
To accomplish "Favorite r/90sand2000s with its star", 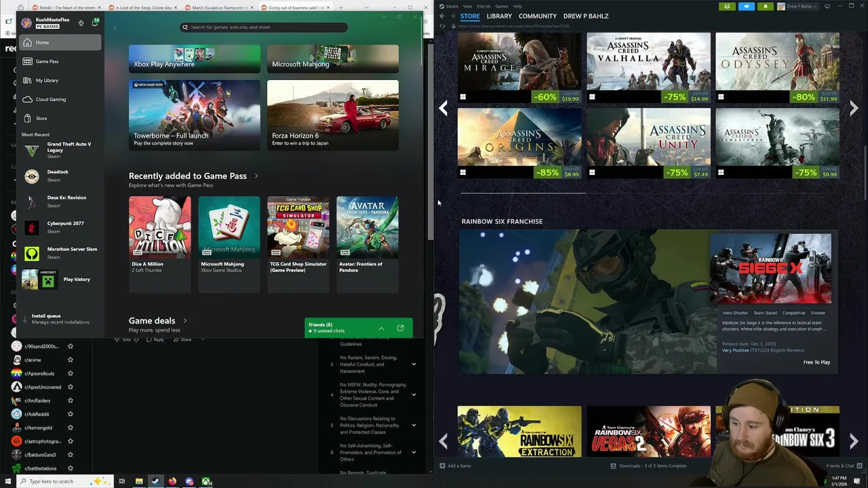I will coord(70,346).
